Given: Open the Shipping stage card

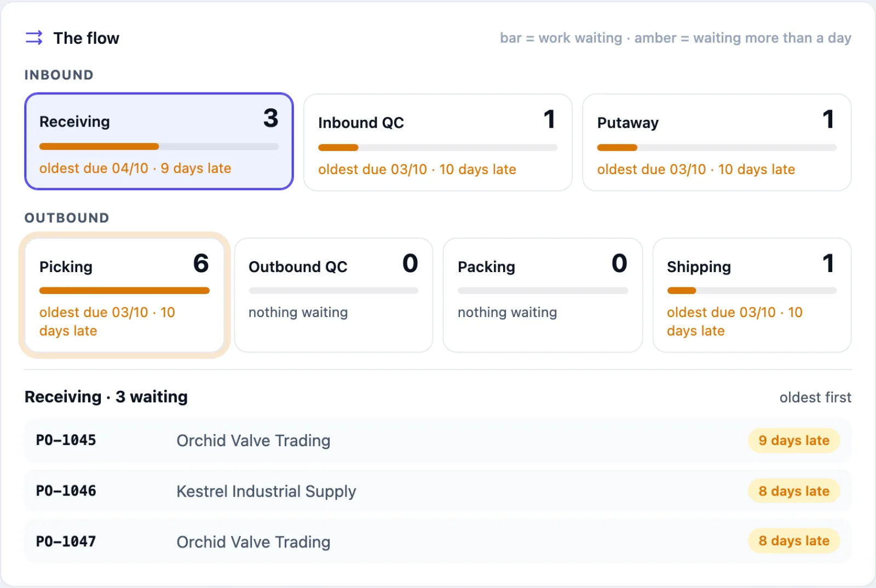Looking at the screenshot, I should pyautogui.click(x=752, y=295).
